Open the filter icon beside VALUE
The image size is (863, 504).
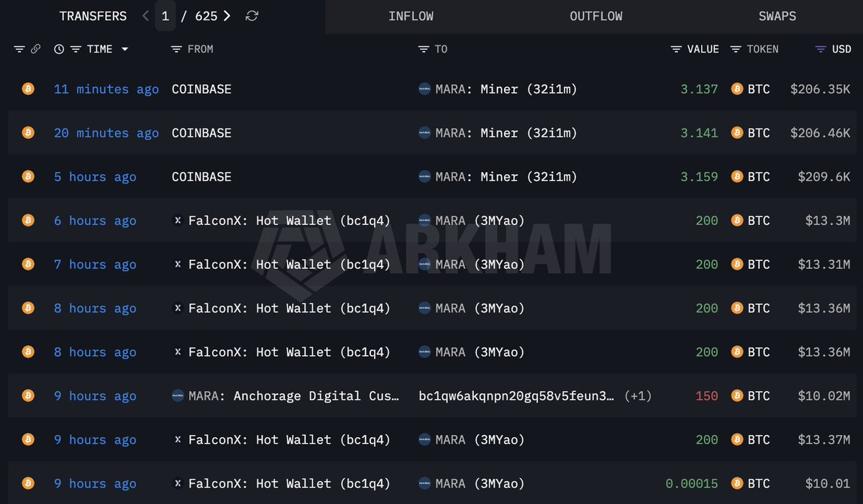point(676,49)
